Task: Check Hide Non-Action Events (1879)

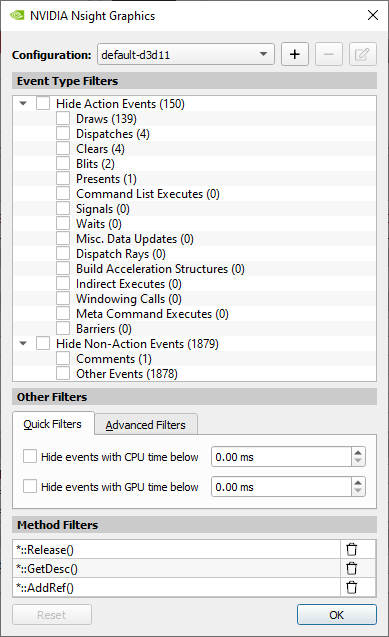Action: [43, 343]
